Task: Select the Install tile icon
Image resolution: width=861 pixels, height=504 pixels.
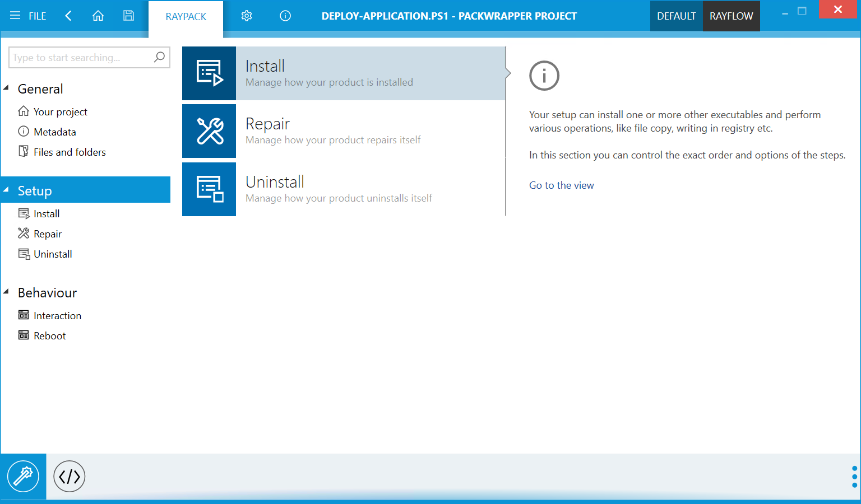Action: 209,73
